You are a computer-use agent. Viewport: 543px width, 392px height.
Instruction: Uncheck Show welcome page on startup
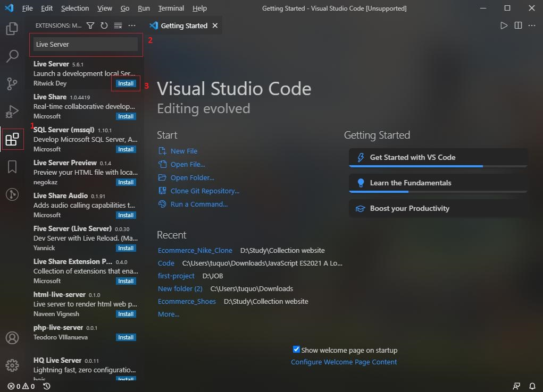pyautogui.click(x=296, y=350)
